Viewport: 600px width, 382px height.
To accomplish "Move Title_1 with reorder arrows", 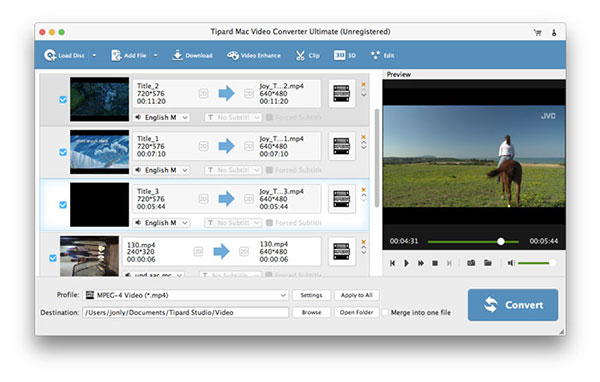I will tap(364, 146).
